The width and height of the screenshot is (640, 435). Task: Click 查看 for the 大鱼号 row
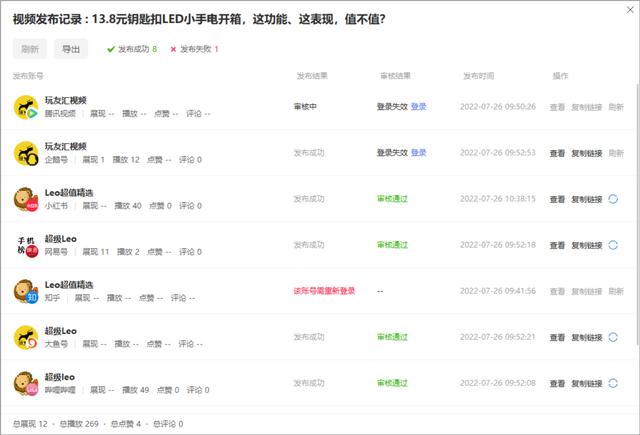click(557, 337)
